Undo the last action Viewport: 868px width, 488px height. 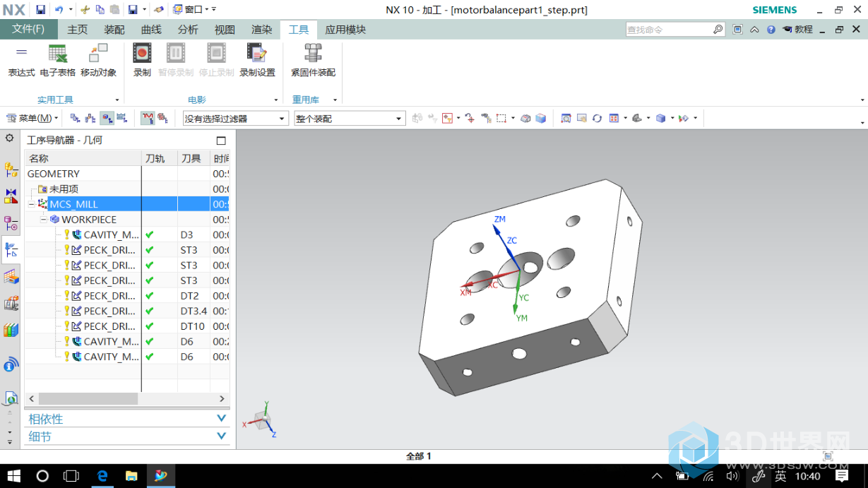[x=59, y=10]
